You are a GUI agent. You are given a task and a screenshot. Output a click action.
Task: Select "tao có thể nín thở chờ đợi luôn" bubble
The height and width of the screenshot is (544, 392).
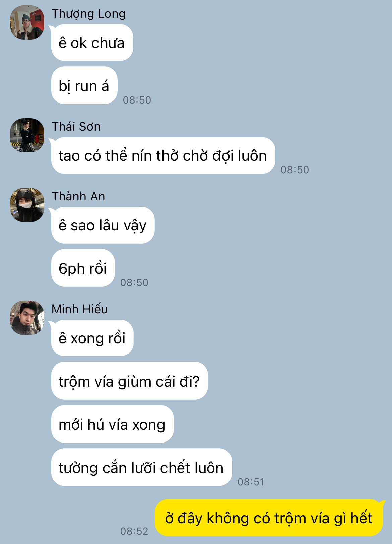(x=163, y=156)
